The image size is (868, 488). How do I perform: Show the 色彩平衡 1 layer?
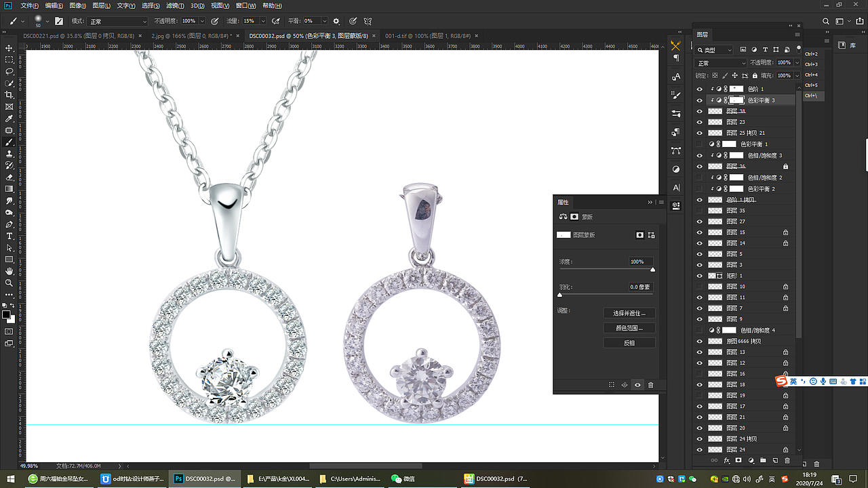click(x=700, y=144)
